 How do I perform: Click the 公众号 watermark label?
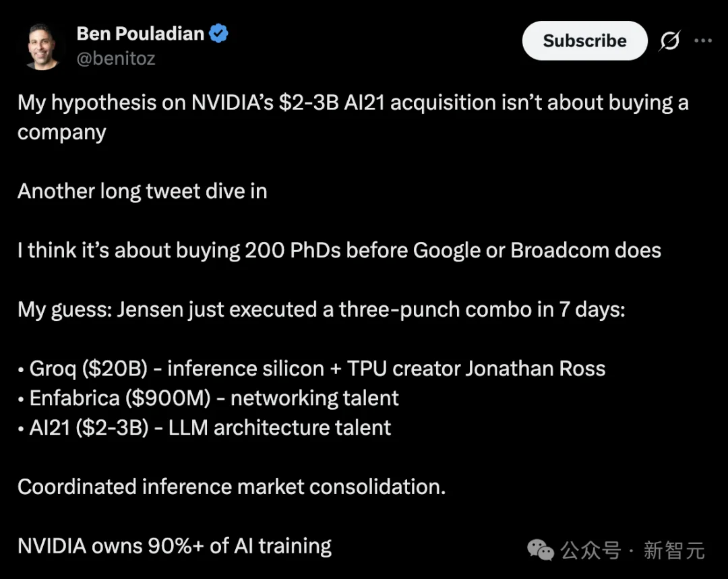[x=590, y=550]
